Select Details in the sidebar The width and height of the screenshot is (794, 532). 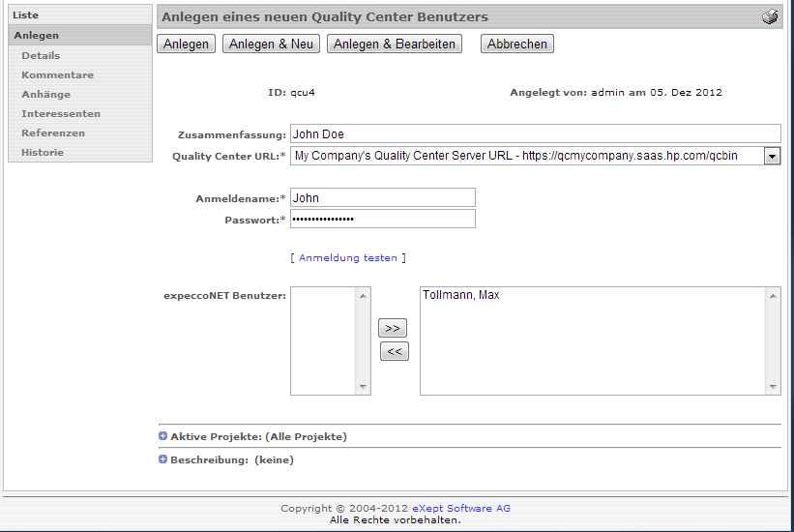pyautogui.click(x=41, y=56)
